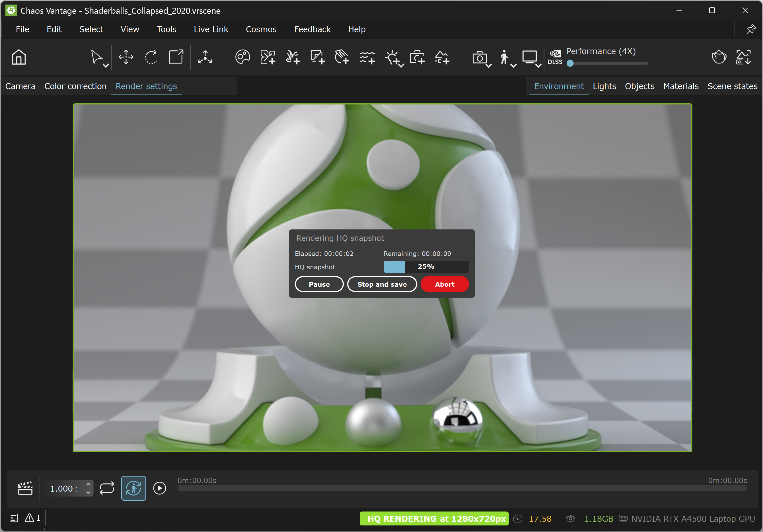Expand the navigation mode dropdown arrow
The width and height of the screenshot is (763, 532).
click(513, 66)
